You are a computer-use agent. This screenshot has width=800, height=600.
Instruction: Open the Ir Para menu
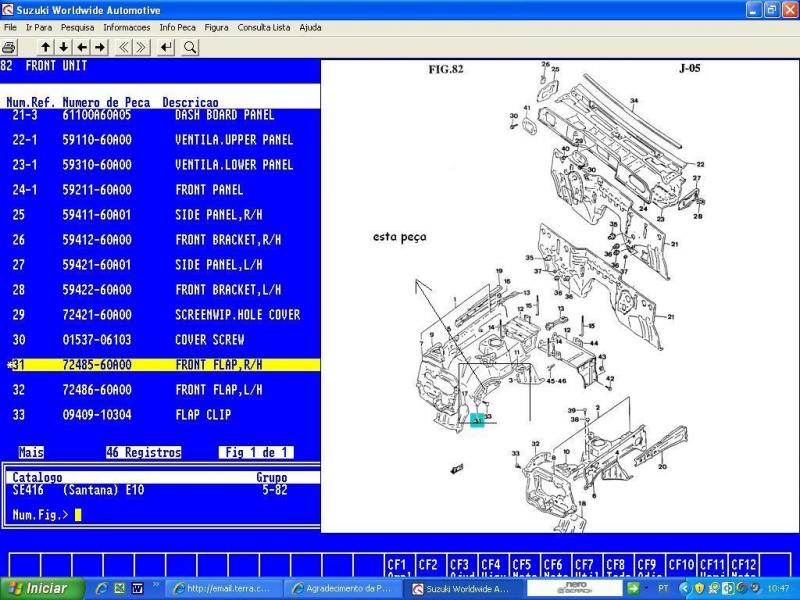coord(39,28)
